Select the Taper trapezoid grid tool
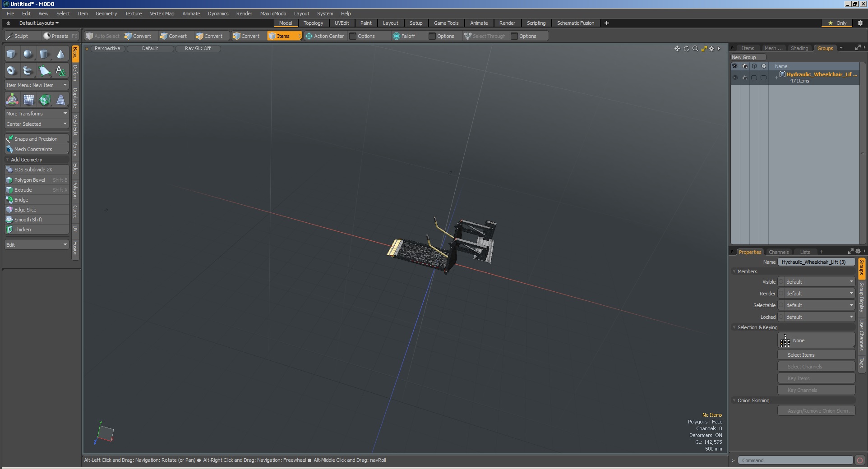This screenshot has height=469, width=868. tap(60, 100)
